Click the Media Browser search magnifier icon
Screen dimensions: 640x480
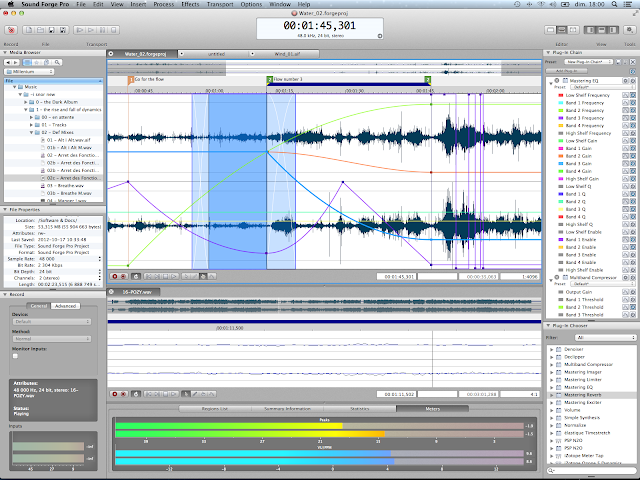tap(57, 62)
